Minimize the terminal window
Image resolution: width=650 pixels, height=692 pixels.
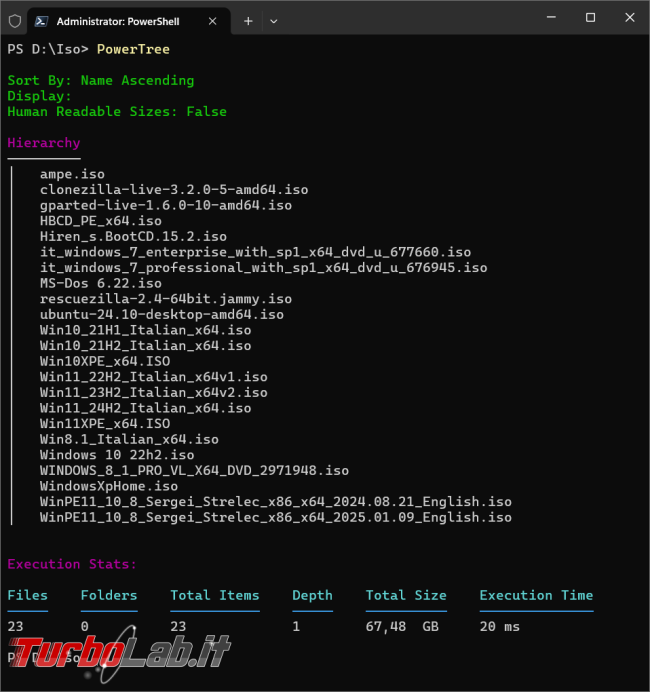[551, 18]
